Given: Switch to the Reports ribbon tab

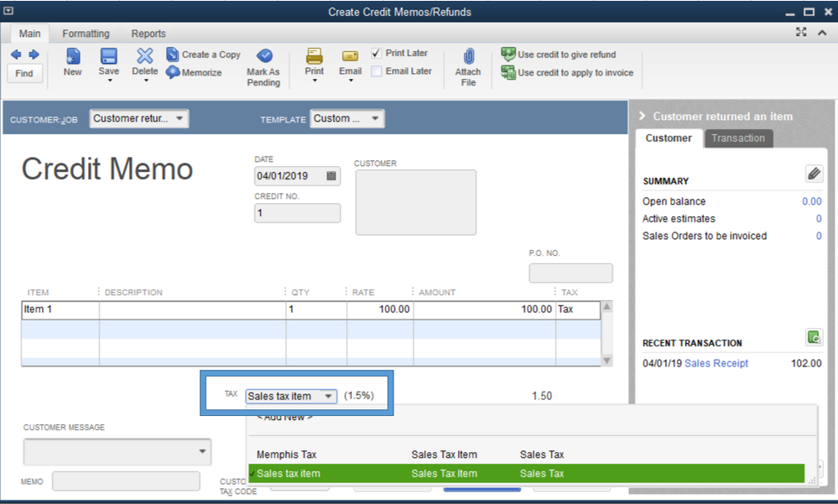Looking at the screenshot, I should coord(148,34).
